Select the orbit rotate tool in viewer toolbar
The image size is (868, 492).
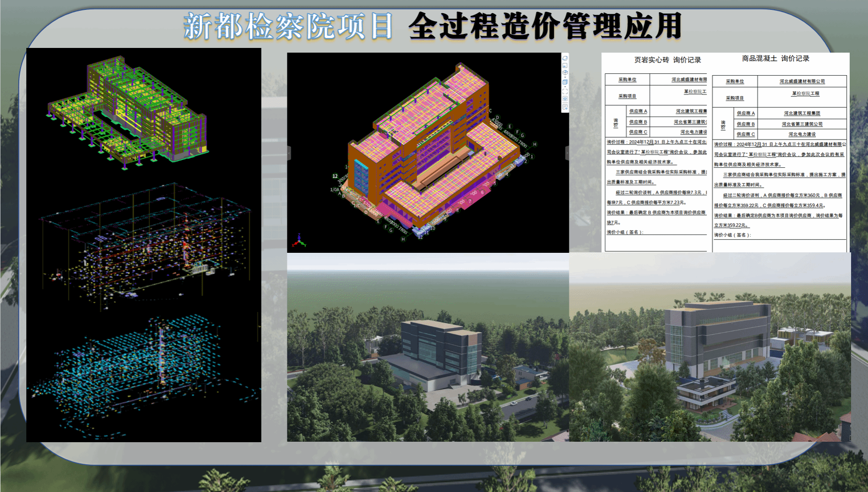tap(565, 58)
